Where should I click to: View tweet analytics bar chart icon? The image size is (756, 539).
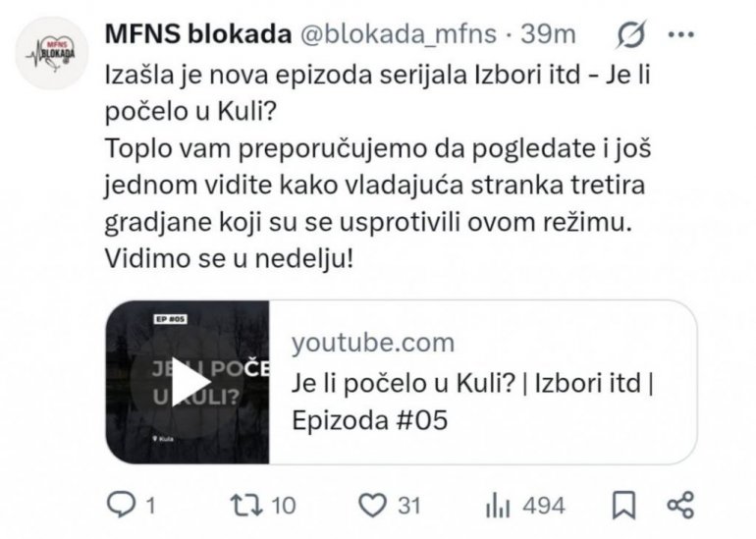point(498,506)
